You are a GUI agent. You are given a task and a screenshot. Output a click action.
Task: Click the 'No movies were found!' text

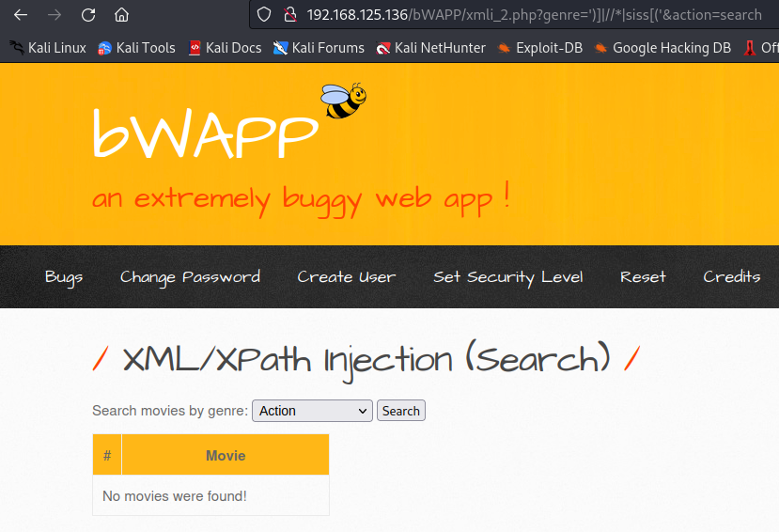coord(175,496)
